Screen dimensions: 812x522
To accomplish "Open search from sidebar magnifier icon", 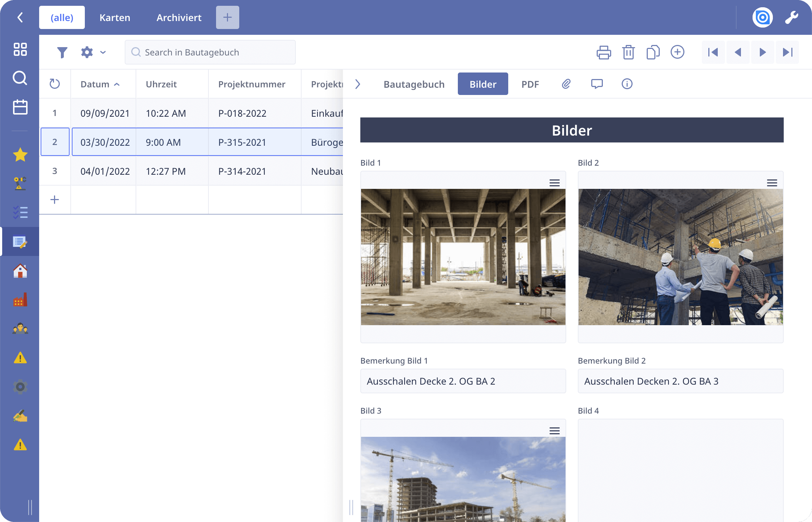I will 20,78.
